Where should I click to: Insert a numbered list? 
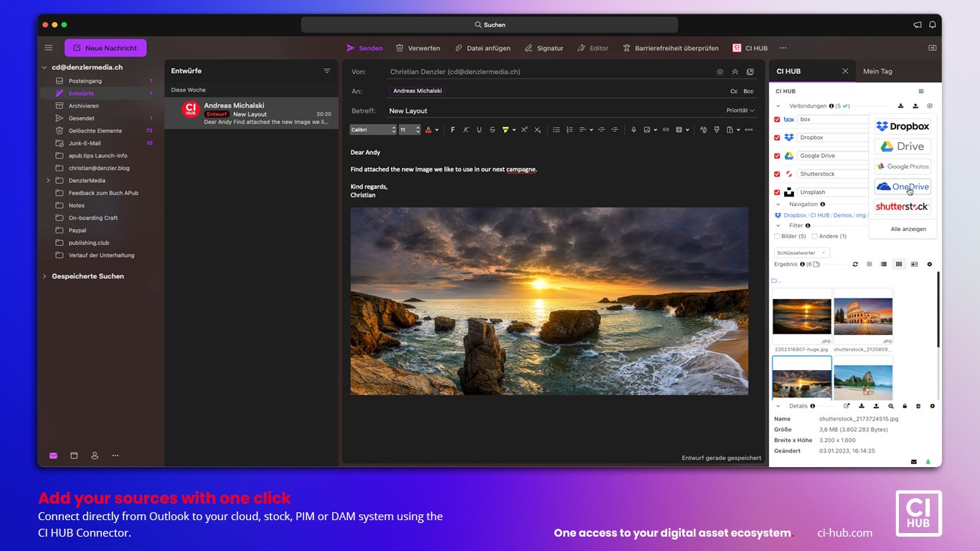point(570,130)
